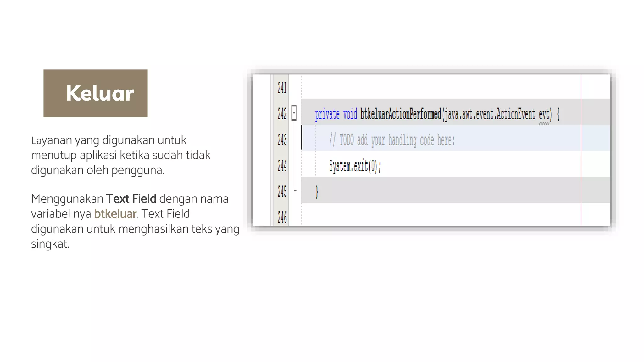Click the btkeluarActionPerformed method name
This screenshot has height=362, width=644.
tap(401, 114)
